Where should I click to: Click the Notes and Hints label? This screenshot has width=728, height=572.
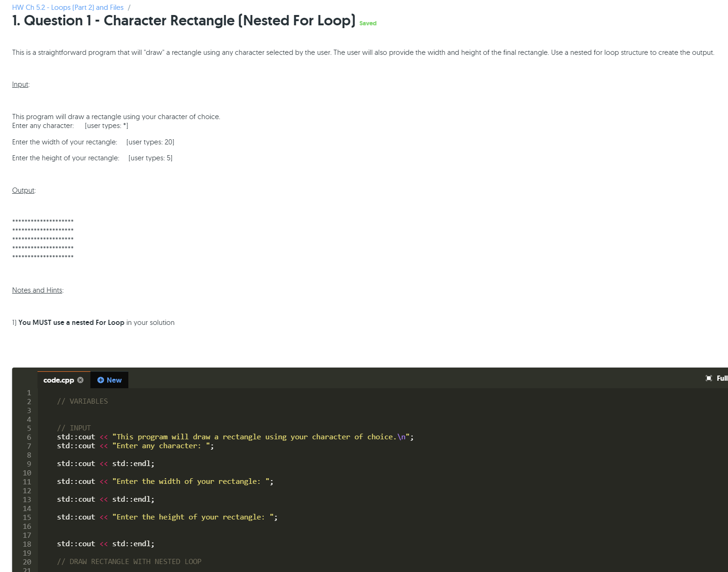pyautogui.click(x=38, y=290)
